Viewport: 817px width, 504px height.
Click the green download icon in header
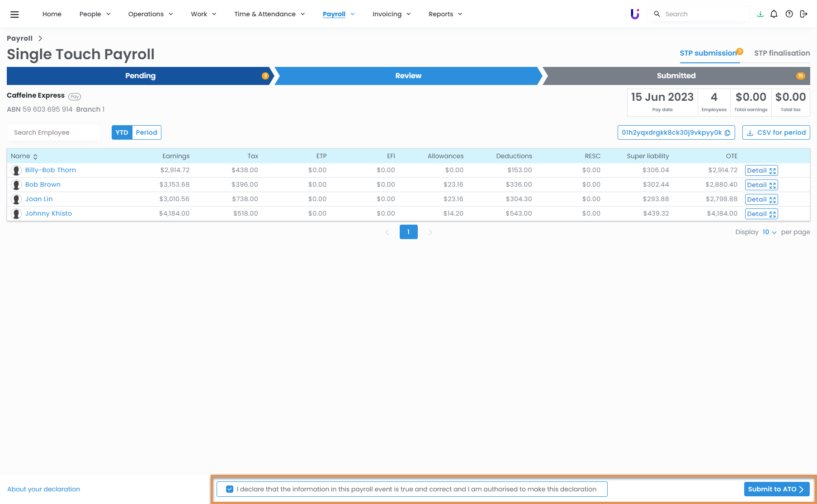[760, 14]
